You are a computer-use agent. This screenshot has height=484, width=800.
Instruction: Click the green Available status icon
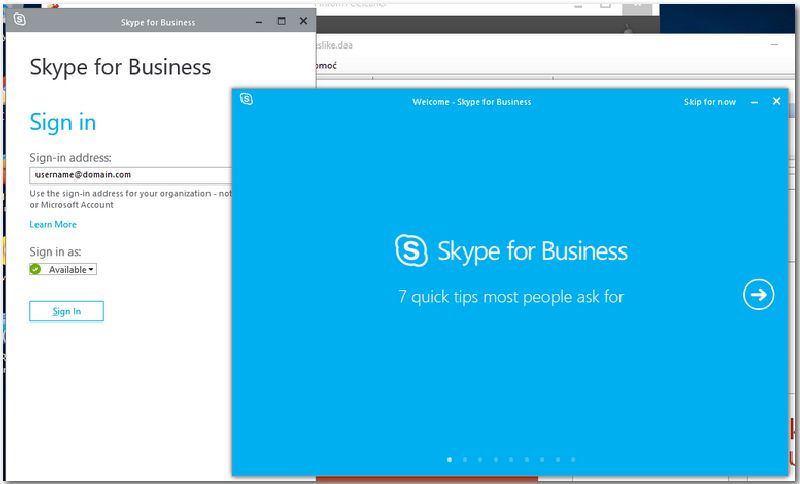35,269
